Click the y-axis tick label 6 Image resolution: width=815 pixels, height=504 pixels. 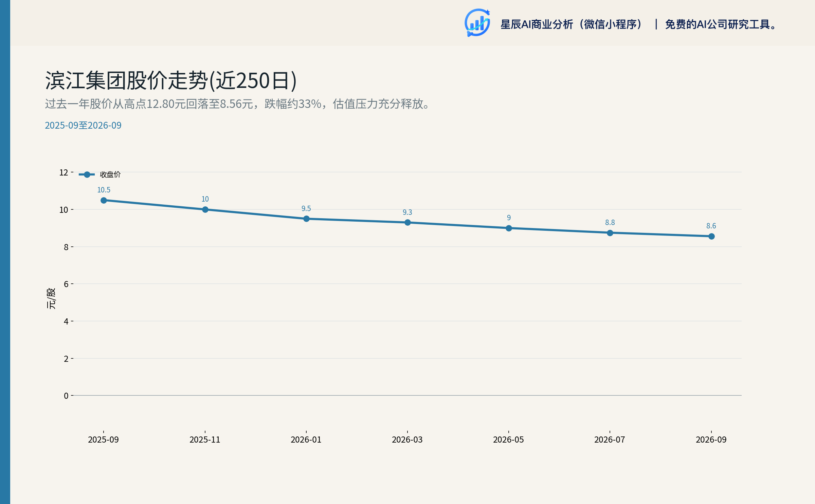coord(66,284)
